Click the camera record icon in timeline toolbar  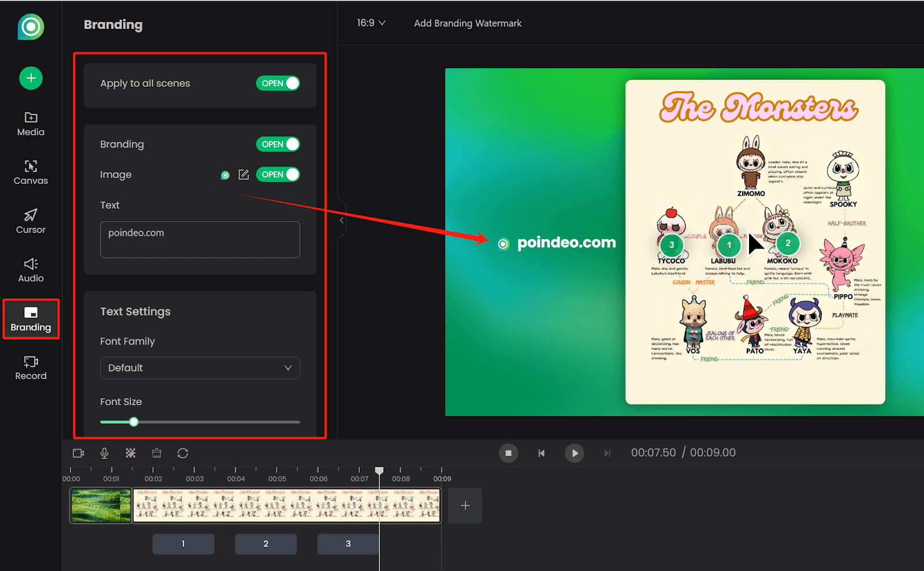79,453
